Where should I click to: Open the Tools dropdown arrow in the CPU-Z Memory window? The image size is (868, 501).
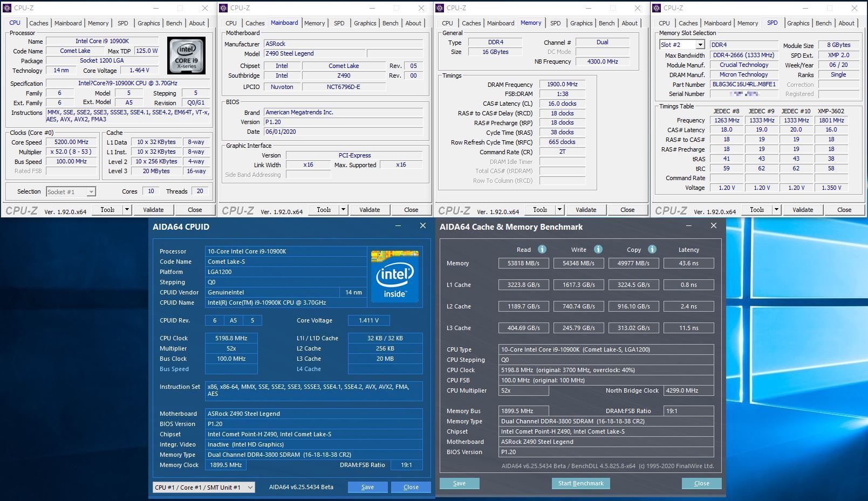pos(560,210)
